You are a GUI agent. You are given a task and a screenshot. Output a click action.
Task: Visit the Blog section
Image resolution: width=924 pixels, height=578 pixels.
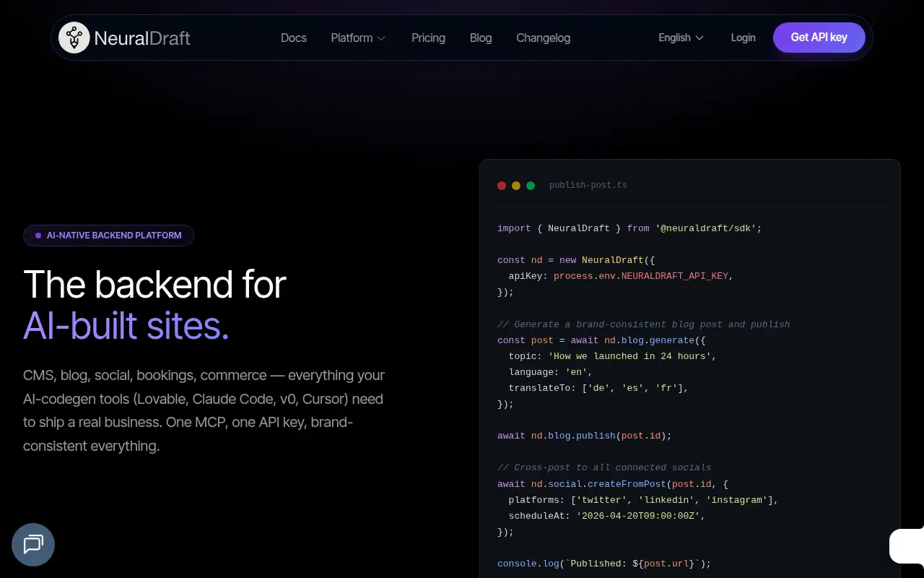pyautogui.click(x=481, y=38)
